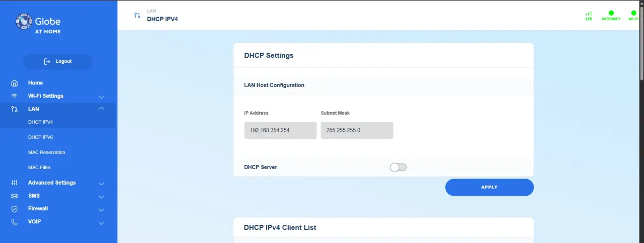The width and height of the screenshot is (644, 243).
Task: Click the Globe At Home logo
Action: click(x=38, y=24)
